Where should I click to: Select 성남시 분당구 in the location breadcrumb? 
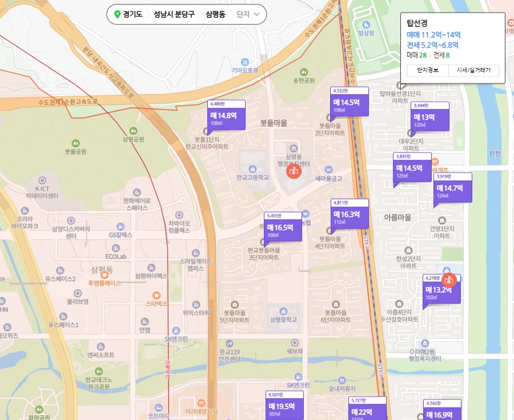pos(174,14)
